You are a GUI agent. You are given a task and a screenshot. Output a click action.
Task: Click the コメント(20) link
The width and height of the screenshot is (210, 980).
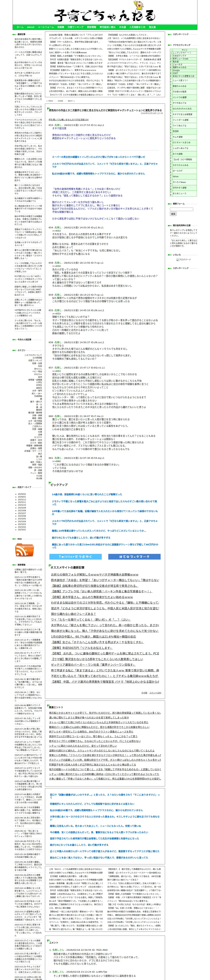[x=155, y=693]
